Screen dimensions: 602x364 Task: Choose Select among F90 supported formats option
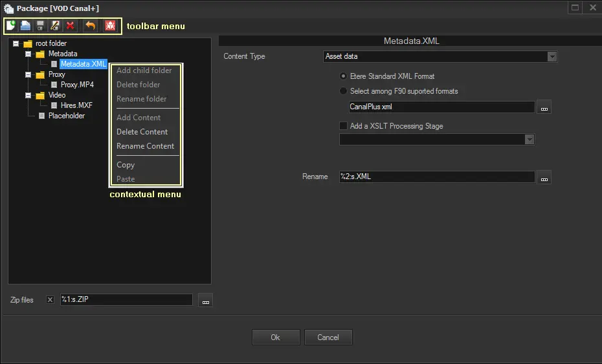pyautogui.click(x=343, y=91)
